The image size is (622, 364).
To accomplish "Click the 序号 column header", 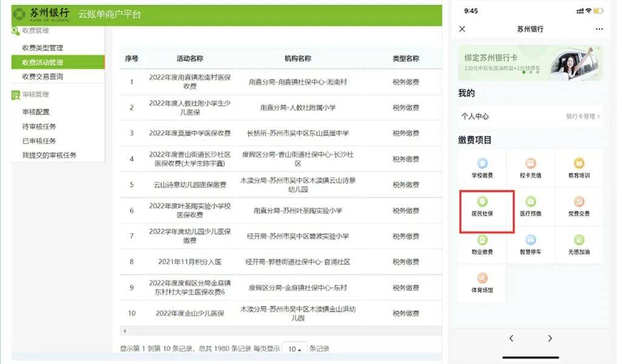I will coord(131,59).
